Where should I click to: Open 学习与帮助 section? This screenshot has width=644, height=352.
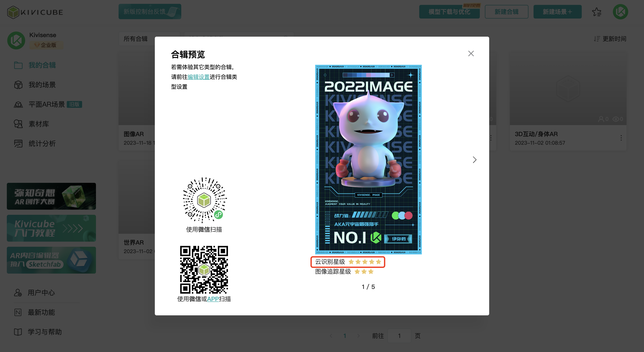[45, 332]
